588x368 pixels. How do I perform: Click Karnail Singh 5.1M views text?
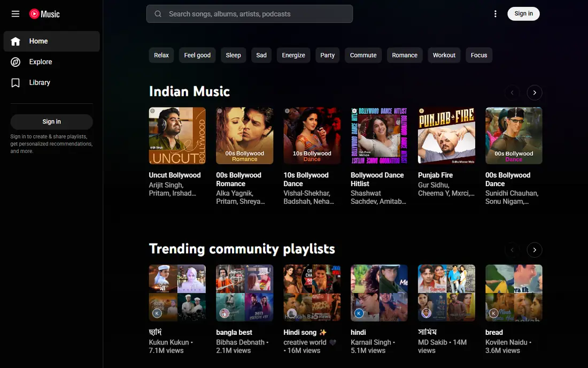pos(373,346)
